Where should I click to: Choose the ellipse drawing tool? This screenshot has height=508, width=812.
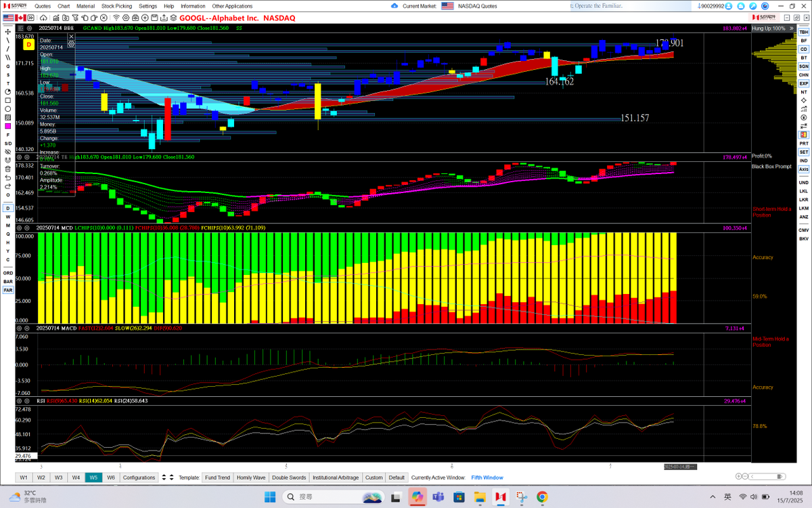(7, 108)
